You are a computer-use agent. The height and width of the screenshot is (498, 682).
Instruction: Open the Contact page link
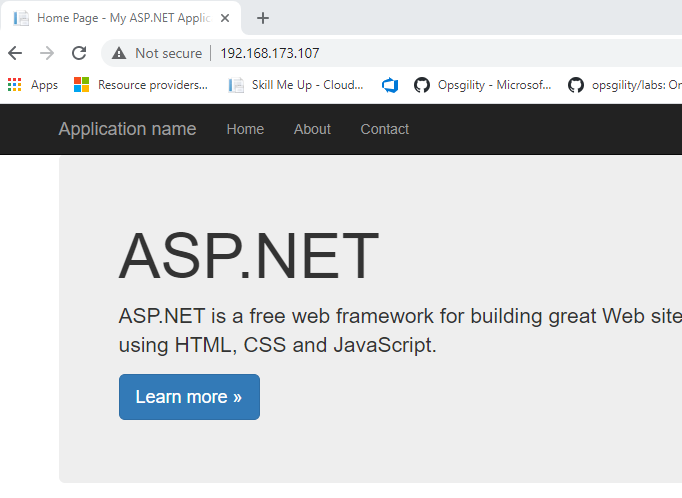click(x=384, y=129)
